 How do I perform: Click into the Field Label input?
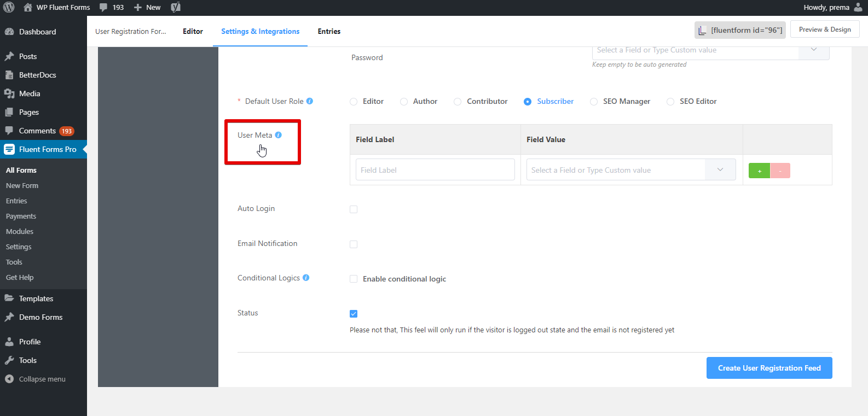click(x=435, y=170)
